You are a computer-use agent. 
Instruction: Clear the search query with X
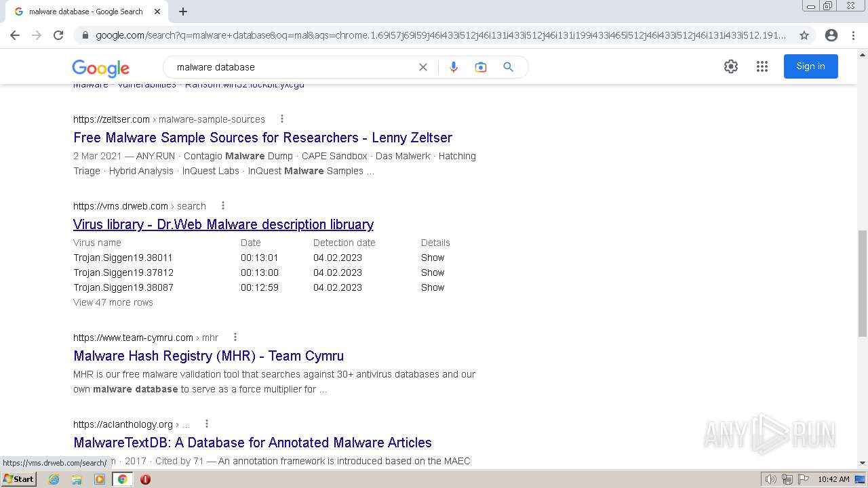tap(423, 67)
